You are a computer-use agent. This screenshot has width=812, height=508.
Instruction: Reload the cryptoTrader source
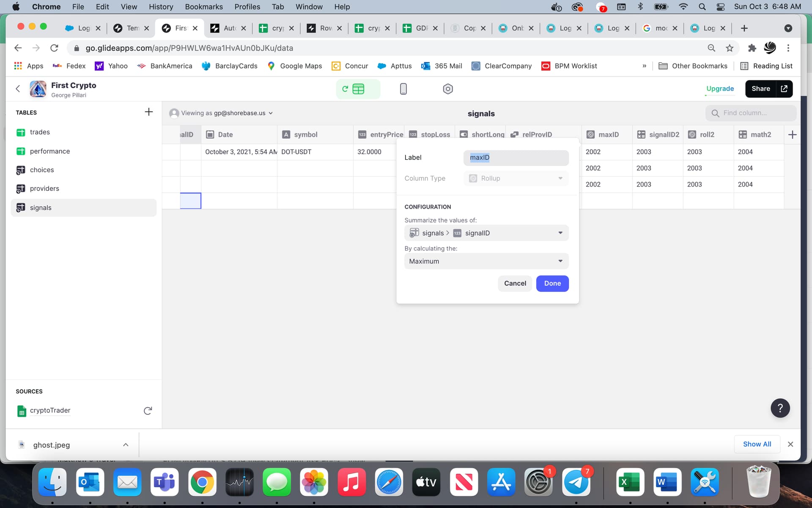tap(148, 411)
